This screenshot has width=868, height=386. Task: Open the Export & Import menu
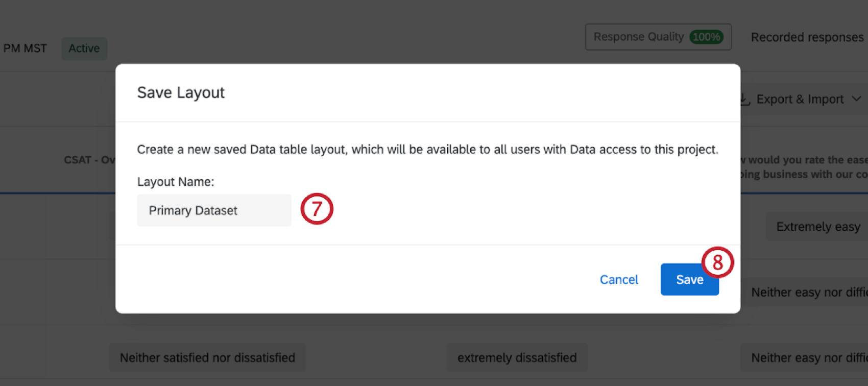point(800,100)
